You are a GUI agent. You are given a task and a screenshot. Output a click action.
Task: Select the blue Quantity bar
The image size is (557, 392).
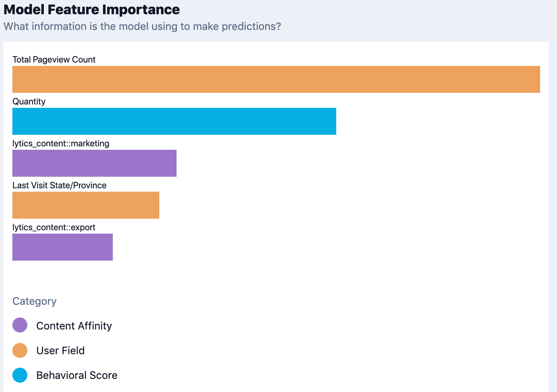(174, 121)
